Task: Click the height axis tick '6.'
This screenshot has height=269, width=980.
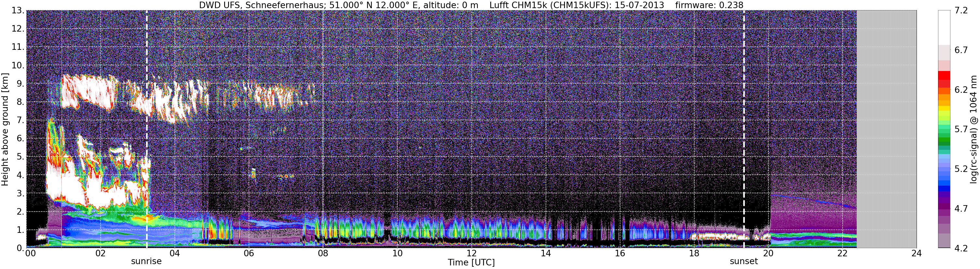Action: pos(20,138)
